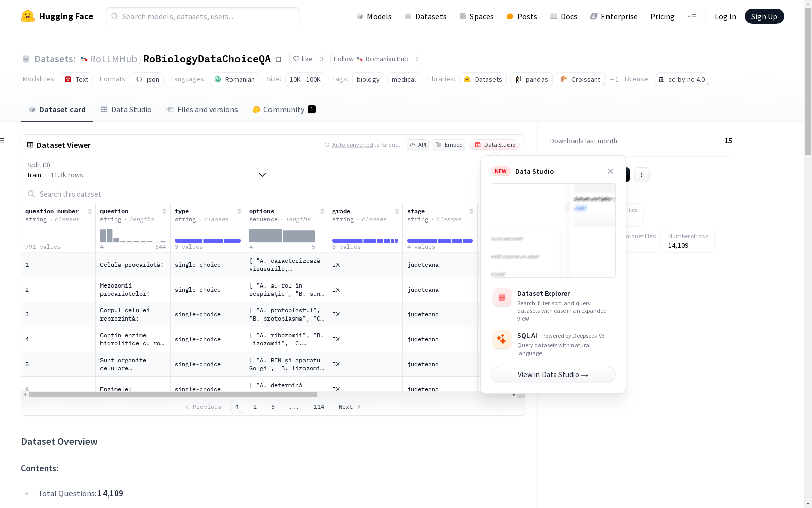Viewport: 812px width, 508px height.
Task: Click the Sign Up button
Action: point(764,16)
